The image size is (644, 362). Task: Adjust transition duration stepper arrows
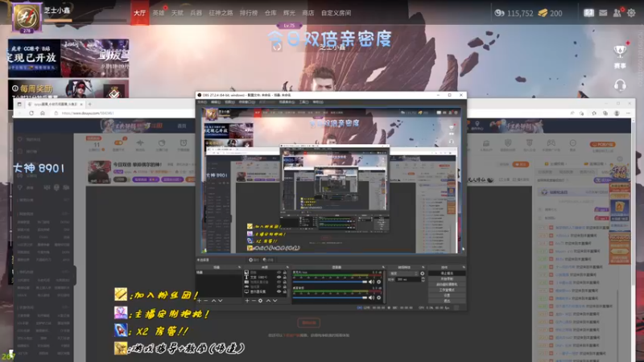423,279
